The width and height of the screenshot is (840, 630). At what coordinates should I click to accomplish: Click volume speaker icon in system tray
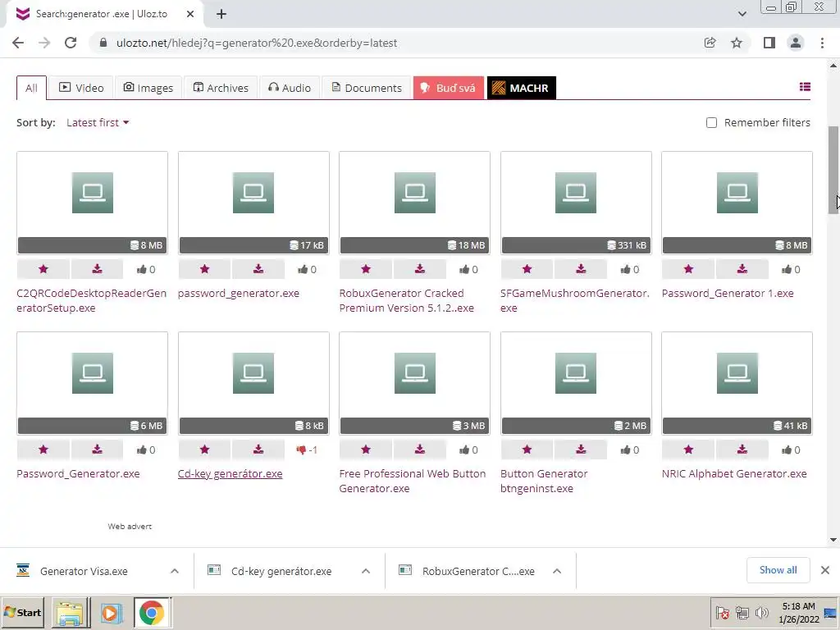point(760,612)
